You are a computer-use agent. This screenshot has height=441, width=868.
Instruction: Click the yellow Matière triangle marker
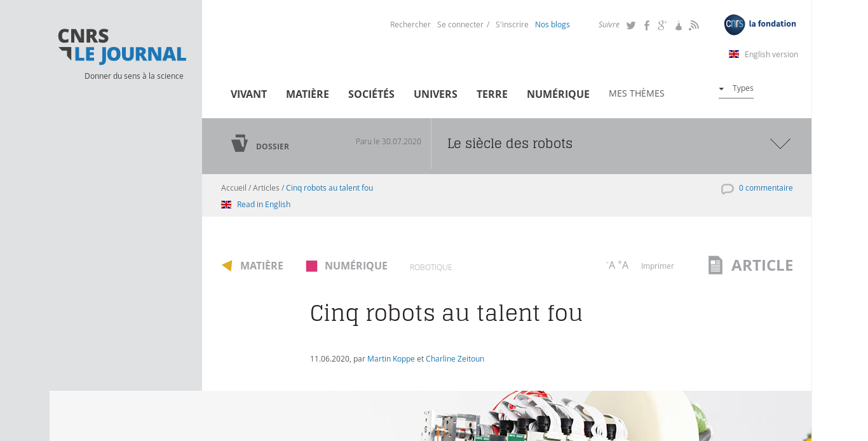coord(227,266)
